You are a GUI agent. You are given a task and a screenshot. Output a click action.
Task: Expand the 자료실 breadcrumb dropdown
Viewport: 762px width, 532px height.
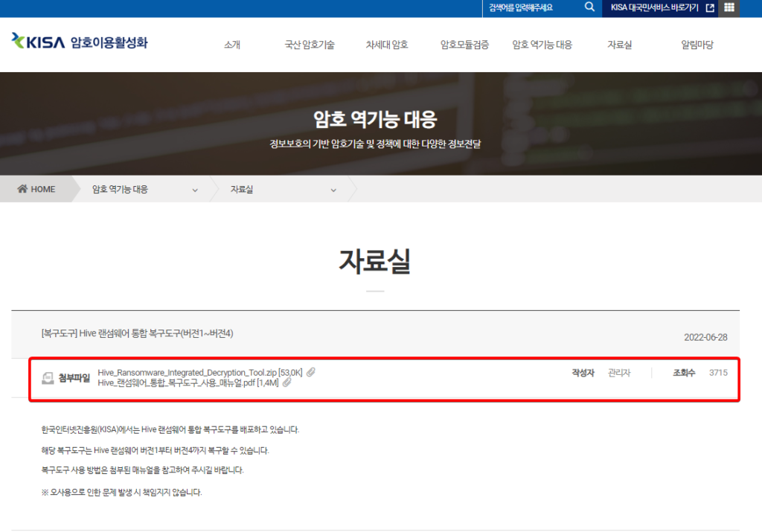333,190
